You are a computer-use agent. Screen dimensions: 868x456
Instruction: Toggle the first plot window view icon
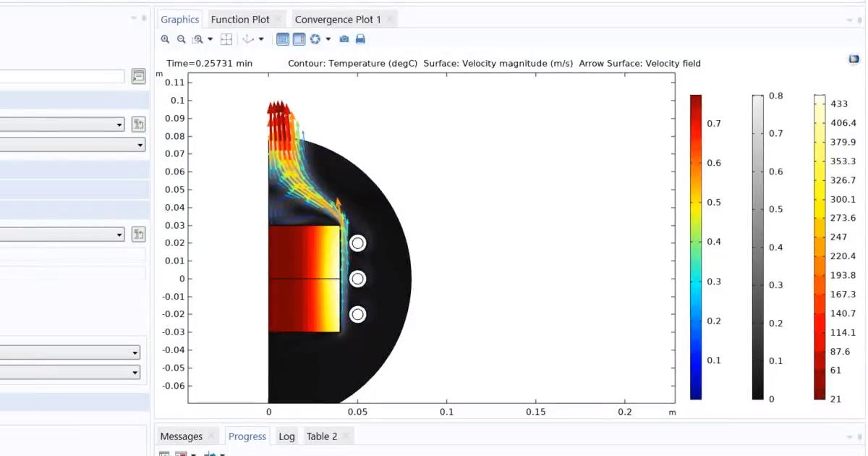[282, 39]
